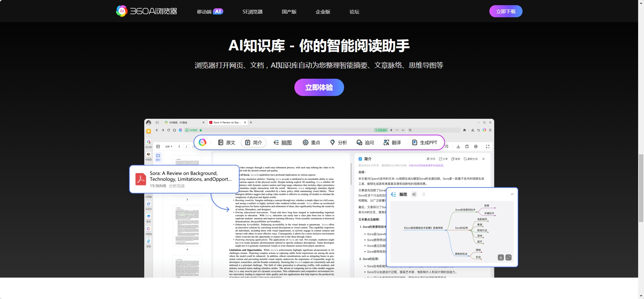The width and height of the screenshot is (644, 299).
Task: Select 简介 in the AI toolbar
Action: coord(254,143)
